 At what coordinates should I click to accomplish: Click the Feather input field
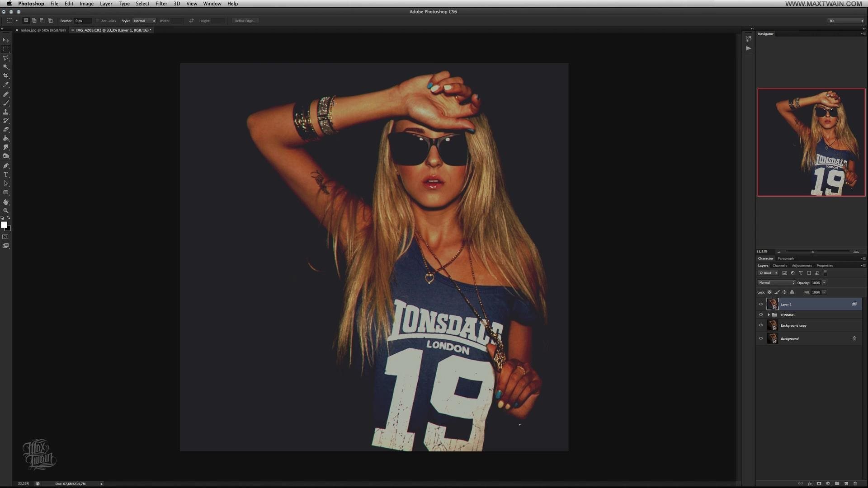tap(83, 21)
